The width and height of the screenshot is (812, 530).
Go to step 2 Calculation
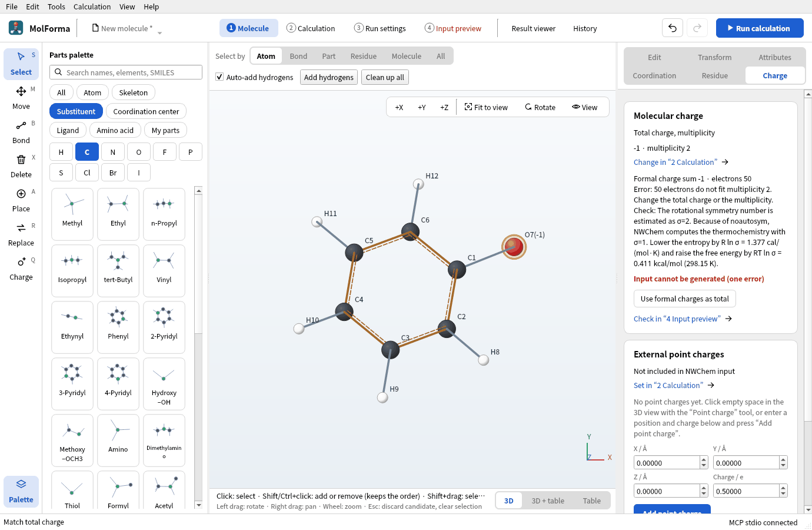point(311,28)
